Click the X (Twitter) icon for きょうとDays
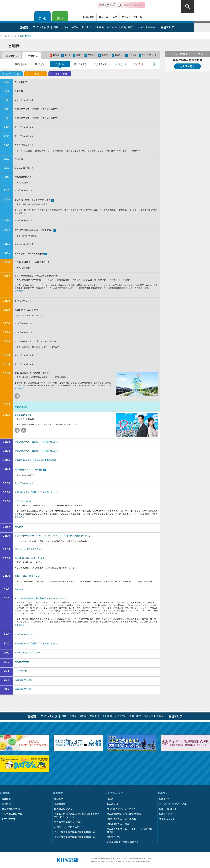Image resolution: width=210 pixels, height=868 pixels. [24, 430]
